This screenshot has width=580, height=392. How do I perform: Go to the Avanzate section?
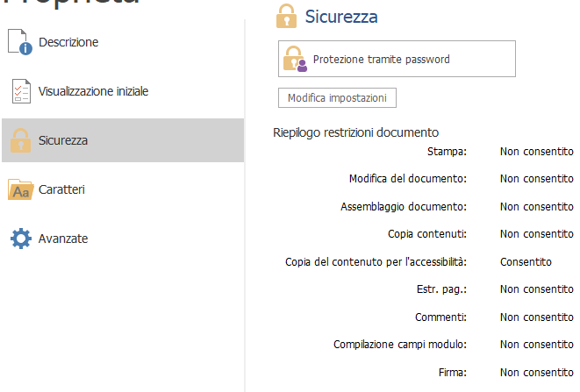63,239
